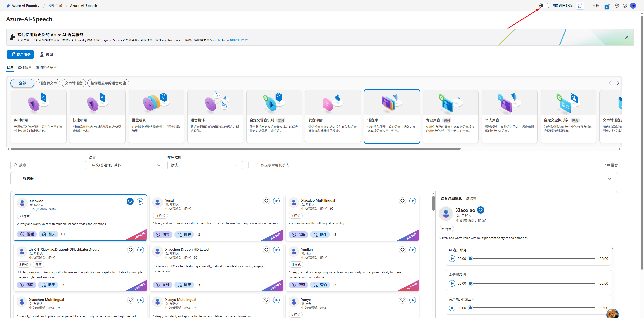This screenshot has height=318, width=644.
Task: Select the 文本转语音 filter pill
Action: pos(73,83)
